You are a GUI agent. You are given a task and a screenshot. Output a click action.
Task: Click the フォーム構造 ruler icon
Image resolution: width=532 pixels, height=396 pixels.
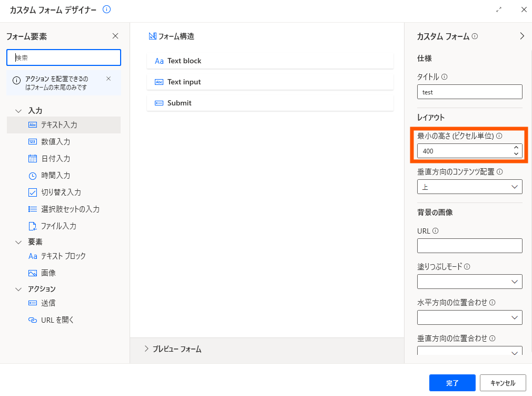click(153, 36)
